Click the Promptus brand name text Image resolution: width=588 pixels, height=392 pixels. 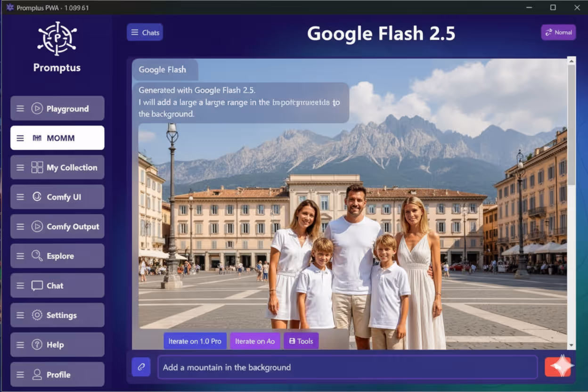(x=57, y=67)
